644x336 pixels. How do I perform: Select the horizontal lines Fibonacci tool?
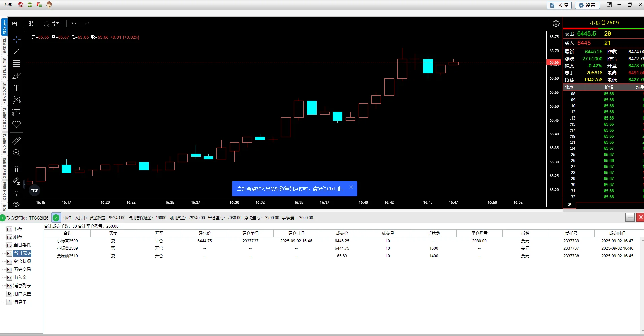[16, 64]
